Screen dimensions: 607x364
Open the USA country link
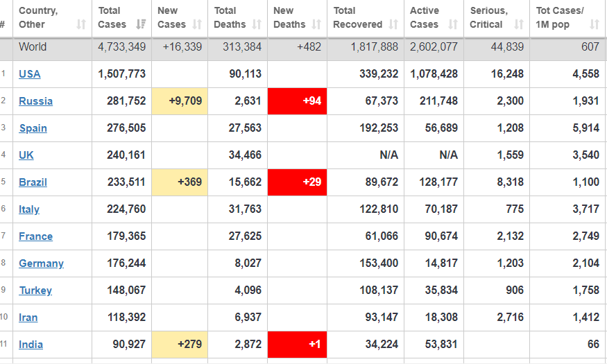pyautogui.click(x=29, y=74)
